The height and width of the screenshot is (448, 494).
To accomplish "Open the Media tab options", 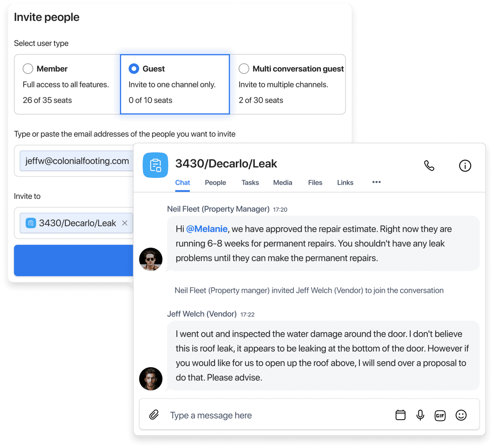I will click(x=282, y=182).
